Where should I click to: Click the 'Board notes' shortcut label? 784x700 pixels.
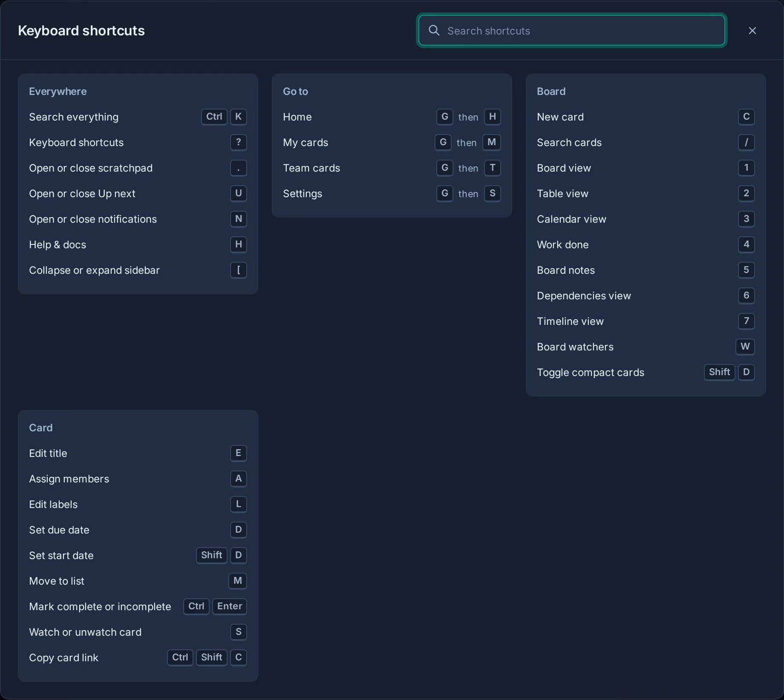coord(566,270)
